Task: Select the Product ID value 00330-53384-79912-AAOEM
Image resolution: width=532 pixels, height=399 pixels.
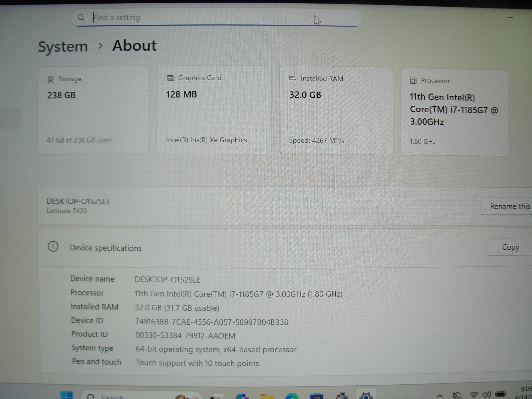Action: tap(185, 336)
